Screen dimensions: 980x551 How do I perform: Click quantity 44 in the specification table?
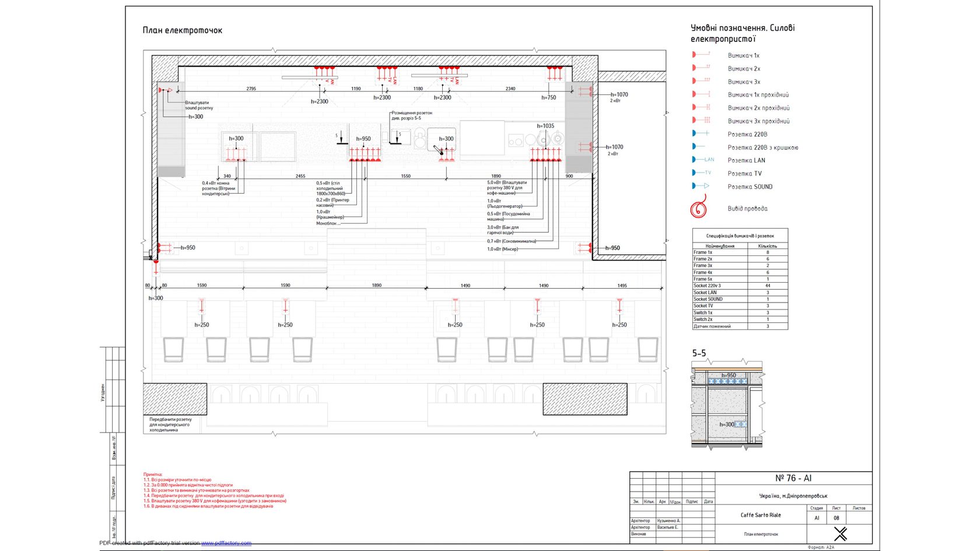[x=768, y=286]
